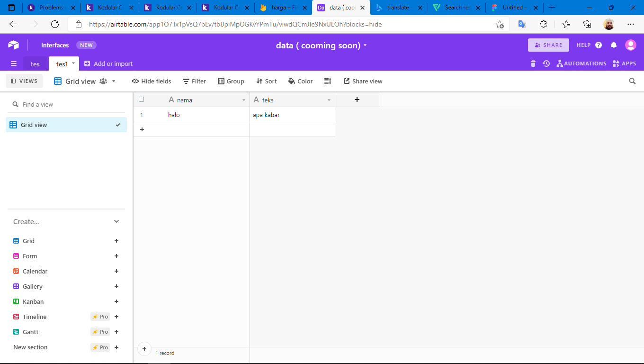Image resolution: width=644 pixels, height=364 pixels.
Task: Create a new Gantt view
Action: 116,332
